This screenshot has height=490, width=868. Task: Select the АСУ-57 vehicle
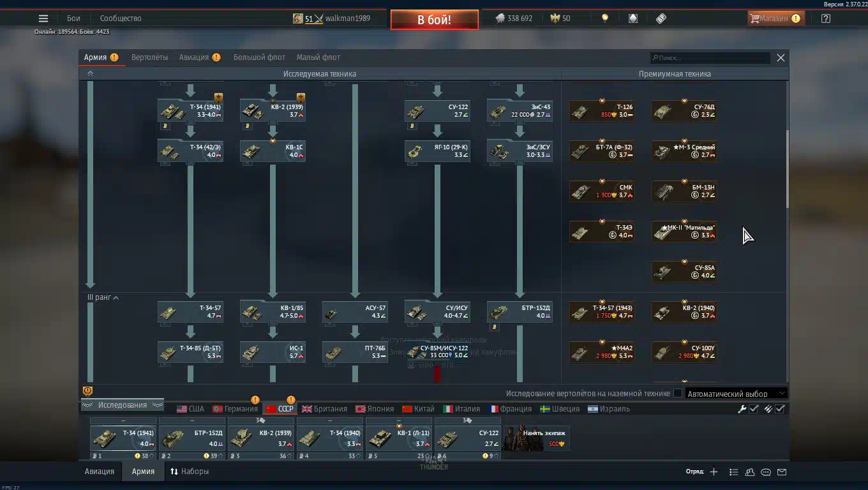coord(355,311)
